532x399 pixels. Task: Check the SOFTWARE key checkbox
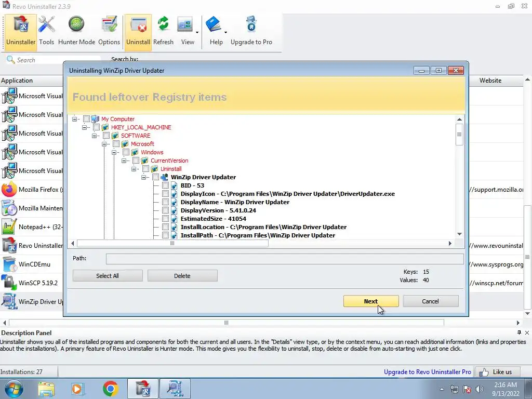click(x=106, y=136)
